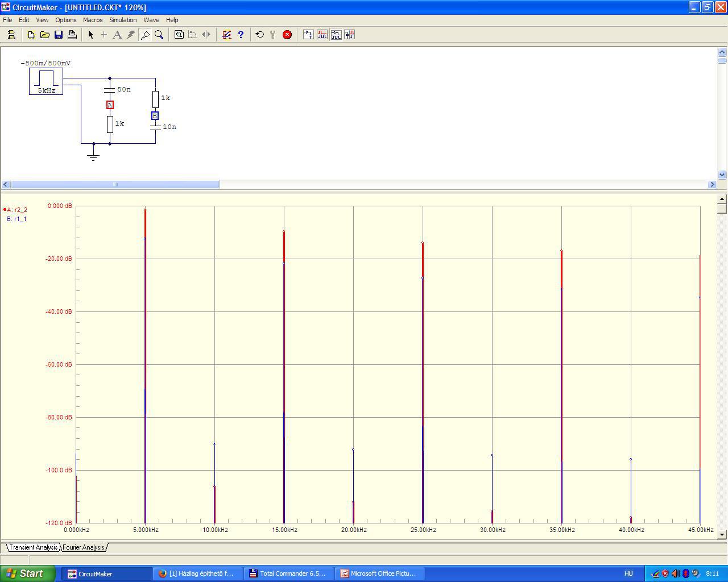Click the red security shield tray icon
Image resolution: width=728 pixels, height=582 pixels.
pos(665,573)
